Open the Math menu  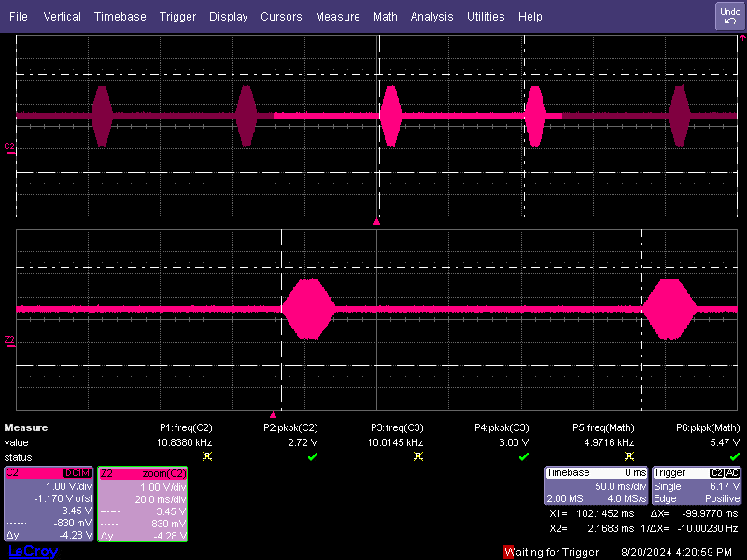385,16
